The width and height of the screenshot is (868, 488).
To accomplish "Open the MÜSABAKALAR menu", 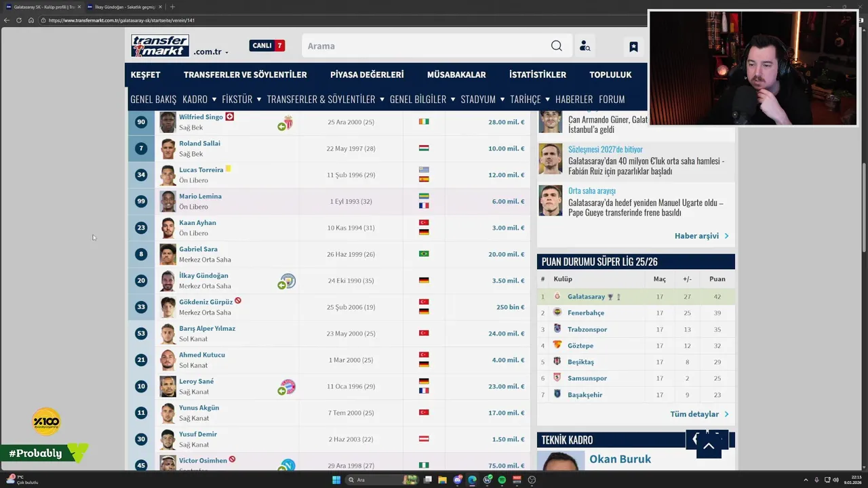I will coord(456,75).
